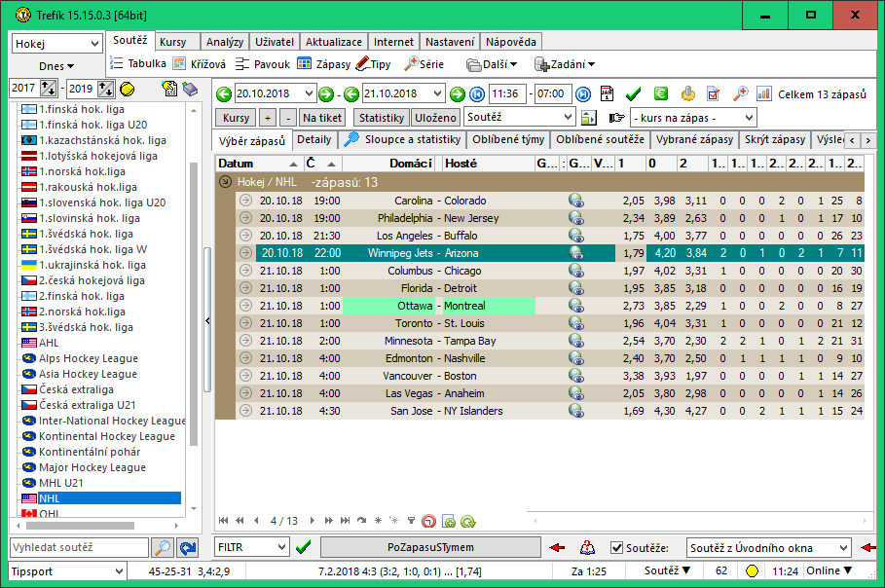
Task: Click the blue return arrow beside league search
Action: [x=188, y=547]
